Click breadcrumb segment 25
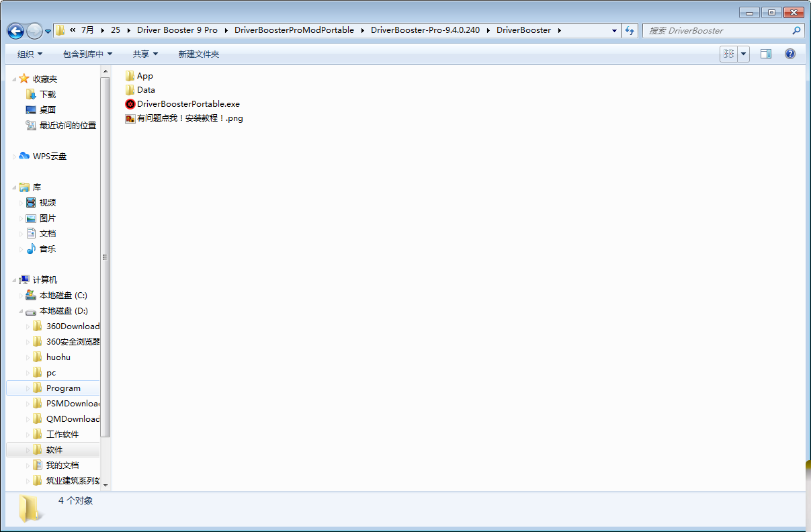The image size is (811, 532). [x=116, y=30]
